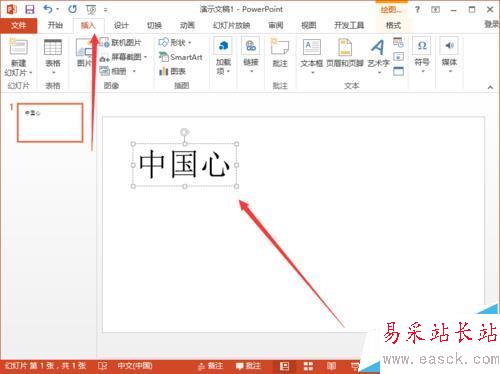Switch to the 切换 (Transitions) tab

[154, 25]
